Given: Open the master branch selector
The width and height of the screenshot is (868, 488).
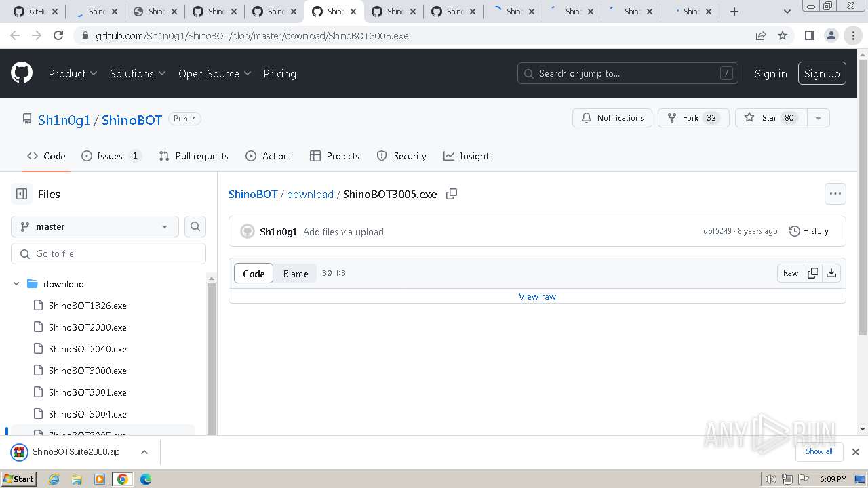Looking at the screenshot, I should [x=95, y=226].
